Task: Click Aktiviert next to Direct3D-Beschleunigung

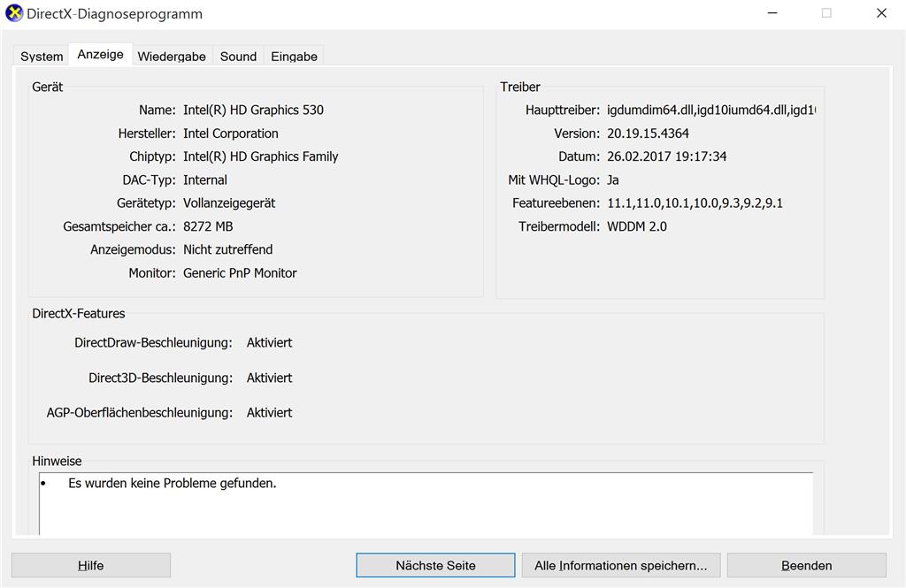Action: coord(269,378)
